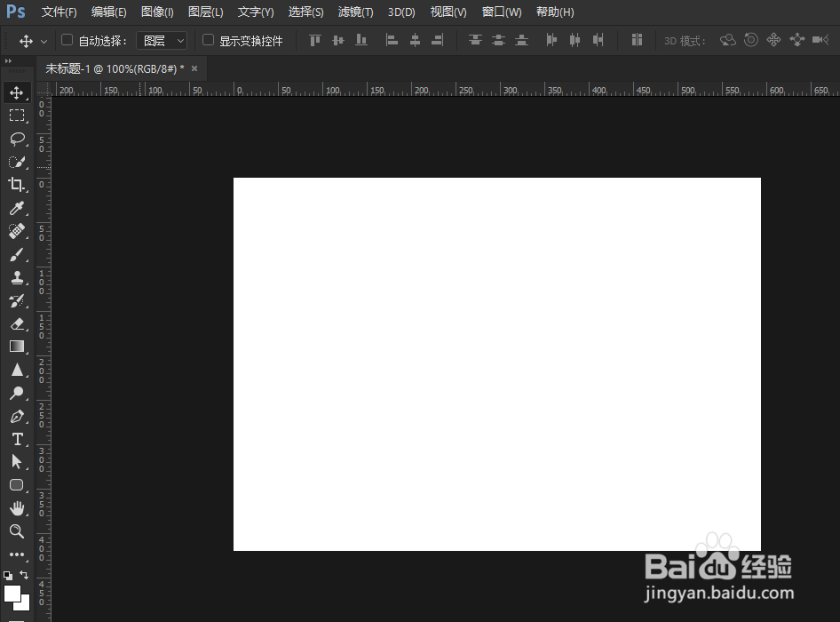Expand the toolbox double-arrow
840x622 pixels.
click(8, 61)
